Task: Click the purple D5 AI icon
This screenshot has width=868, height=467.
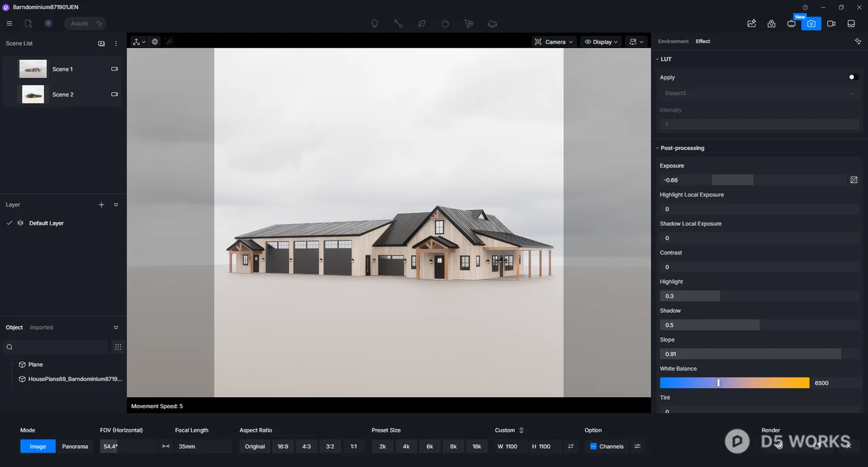Action: point(48,24)
